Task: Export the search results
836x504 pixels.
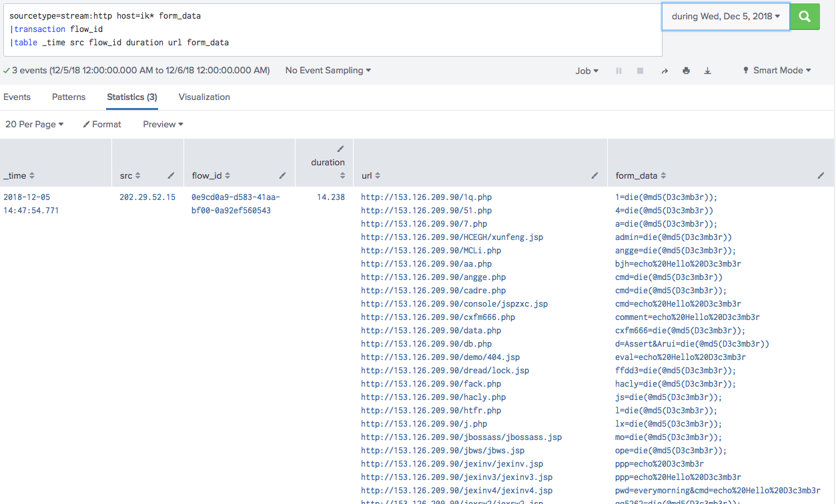Action: tap(707, 70)
